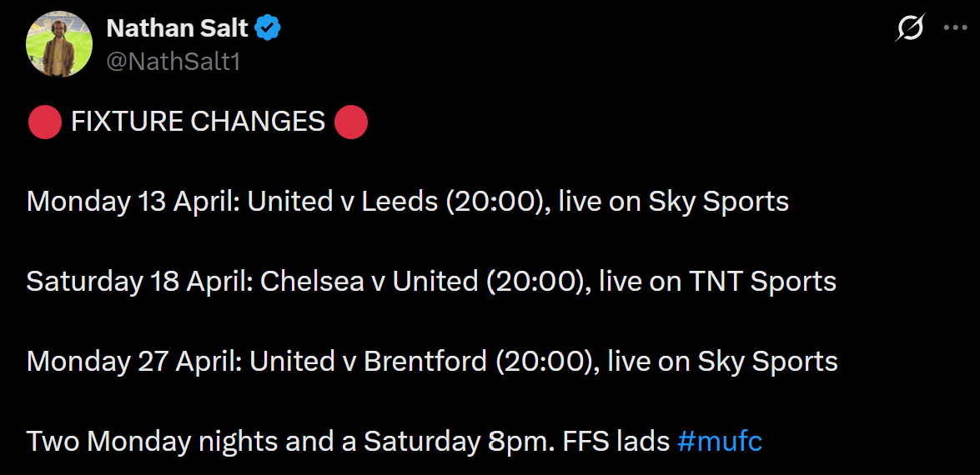Click Sky Sports in the Brentford line
The height and width of the screenshot is (475, 980).
767,362
